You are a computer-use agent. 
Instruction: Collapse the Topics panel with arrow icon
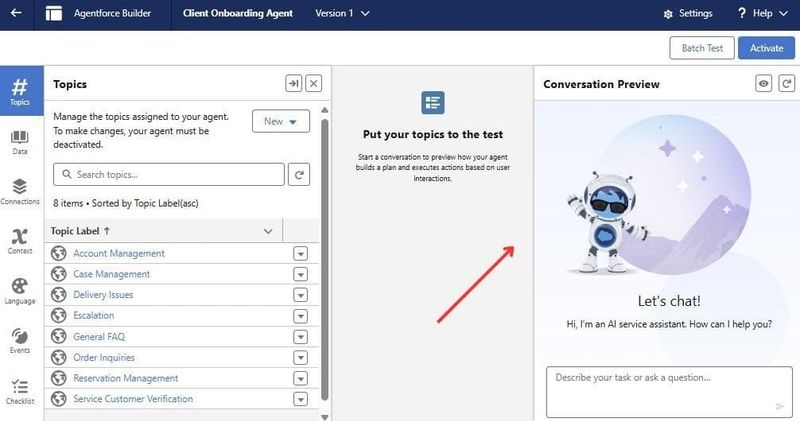pos(293,83)
